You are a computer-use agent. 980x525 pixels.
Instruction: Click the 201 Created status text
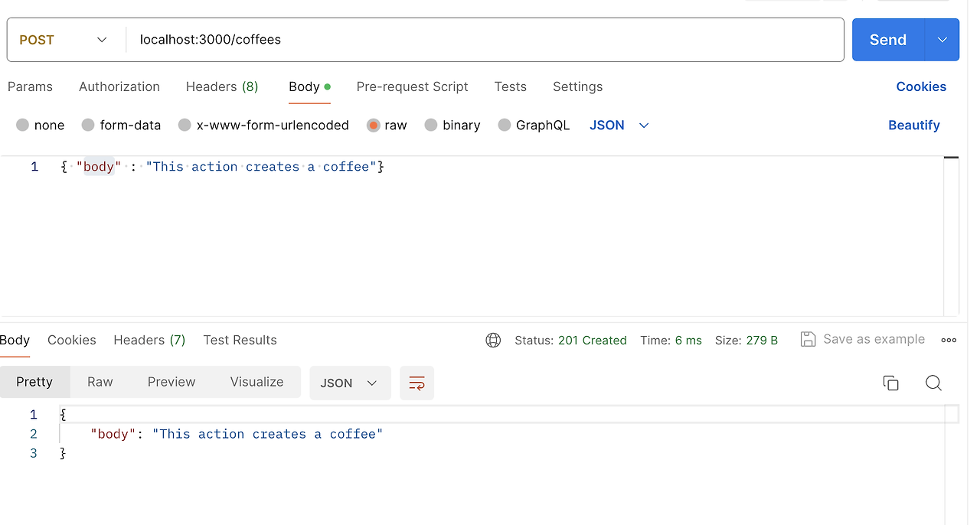(593, 341)
